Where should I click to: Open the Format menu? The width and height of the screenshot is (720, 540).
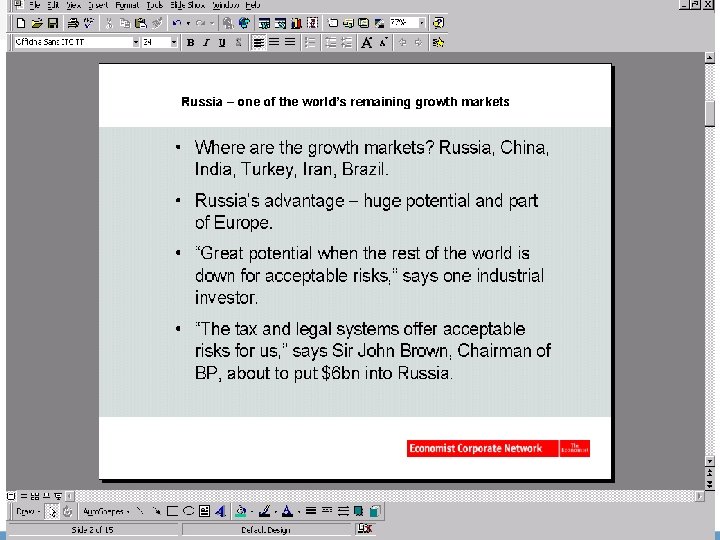pos(127,6)
